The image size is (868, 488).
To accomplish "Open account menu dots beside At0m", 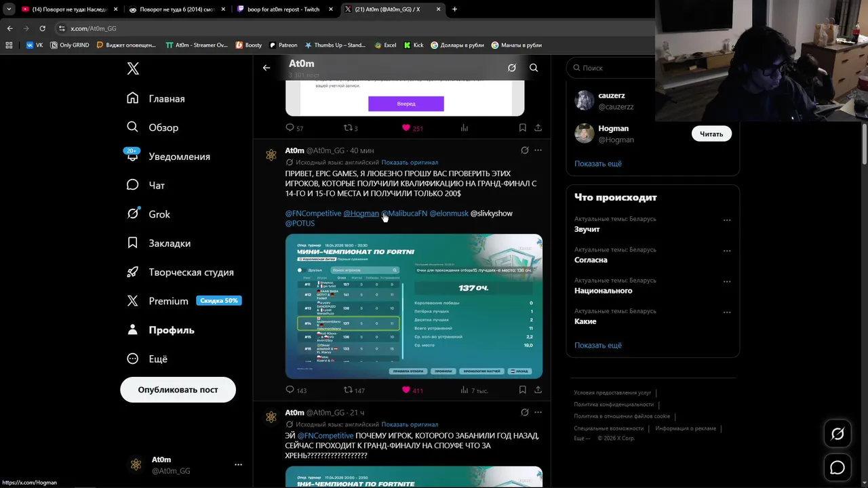I will tap(238, 465).
